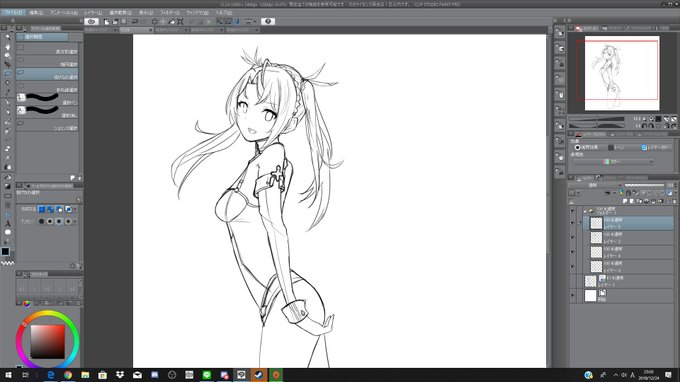Open the help icon in command bar
680x382 pixels.
tap(268, 21)
